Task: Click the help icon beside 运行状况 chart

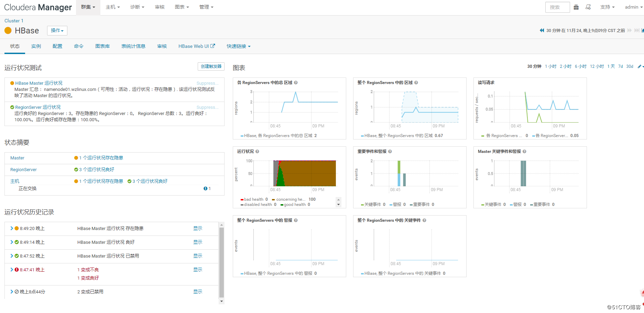Action: click(x=257, y=152)
